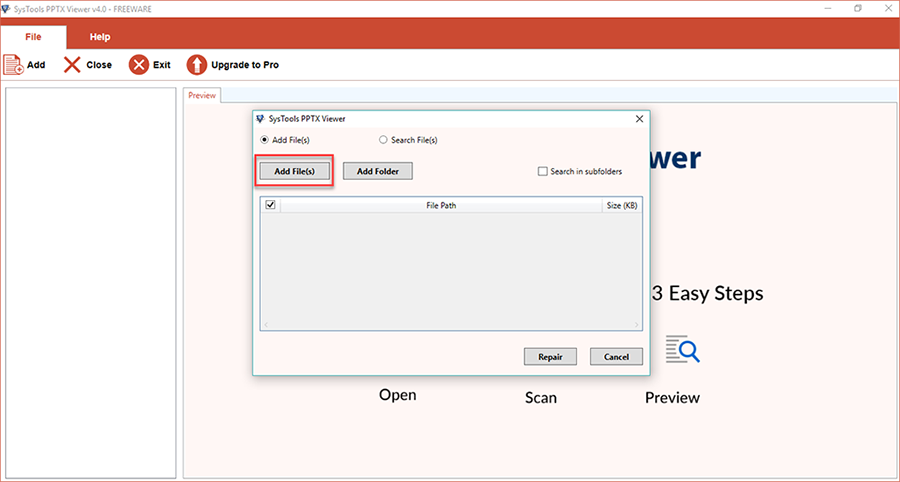This screenshot has width=900, height=482.
Task: Click the Preview magnifier icon
Action: point(682,349)
